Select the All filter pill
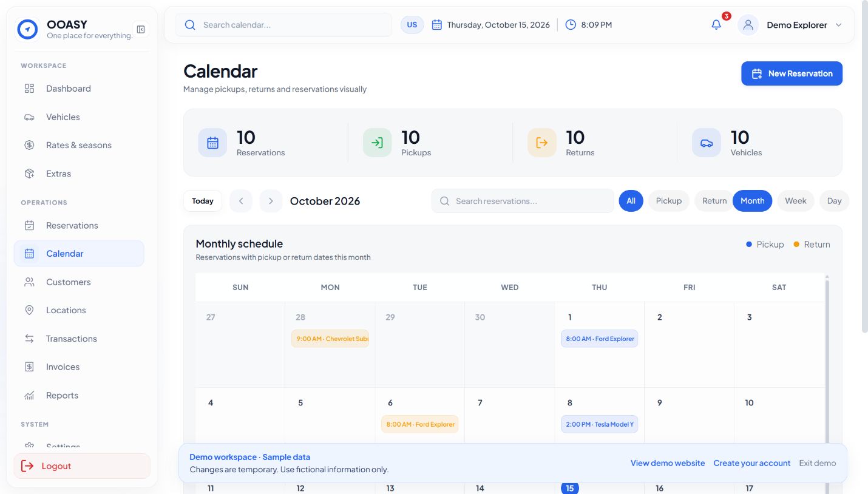The image size is (868, 494). tap(631, 201)
